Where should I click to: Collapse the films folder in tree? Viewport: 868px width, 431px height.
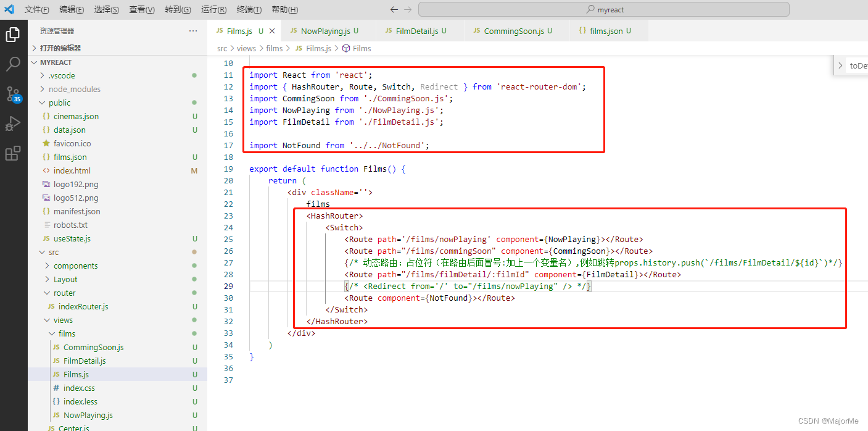pyautogui.click(x=117, y=333)
